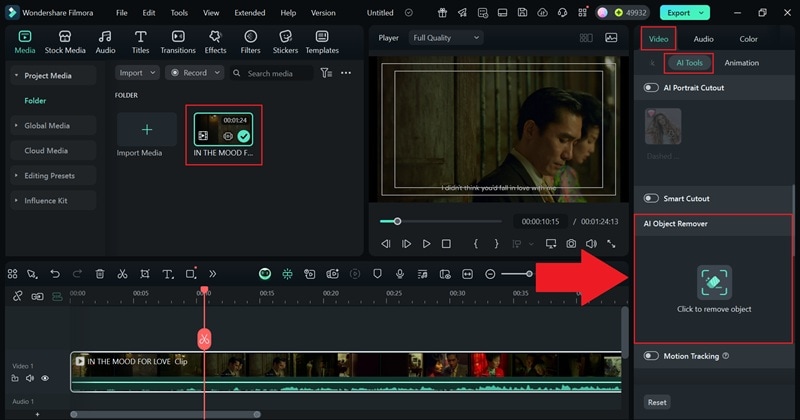Open the Titles library
Screen dimensions: 800x420
tap(140, 42)
